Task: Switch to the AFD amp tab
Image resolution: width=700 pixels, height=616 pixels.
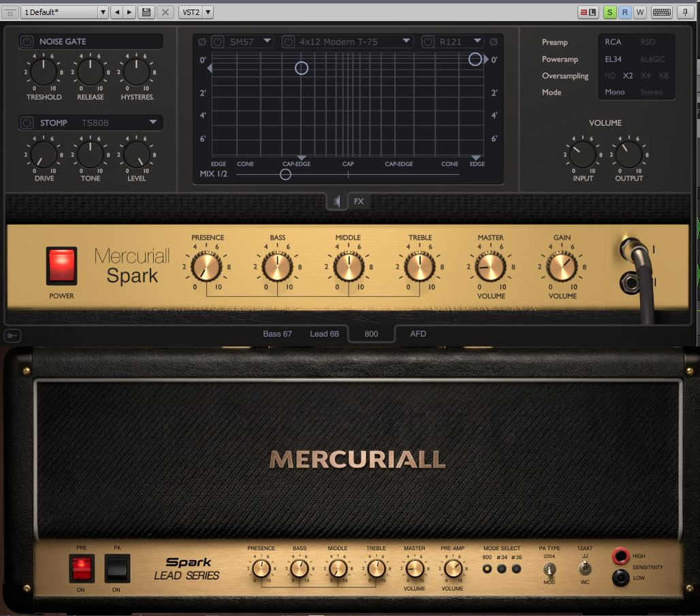Action: 418,334
